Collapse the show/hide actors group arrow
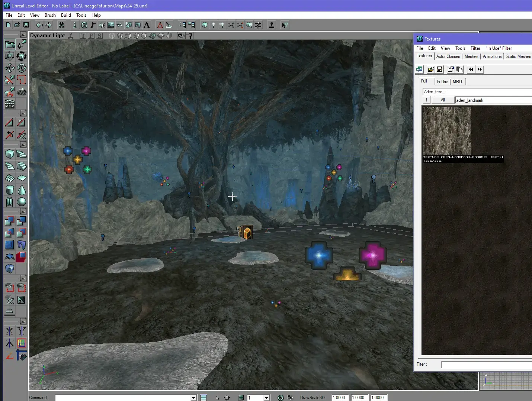Viewport: 532px width, 401px height. tap(23, 278)
